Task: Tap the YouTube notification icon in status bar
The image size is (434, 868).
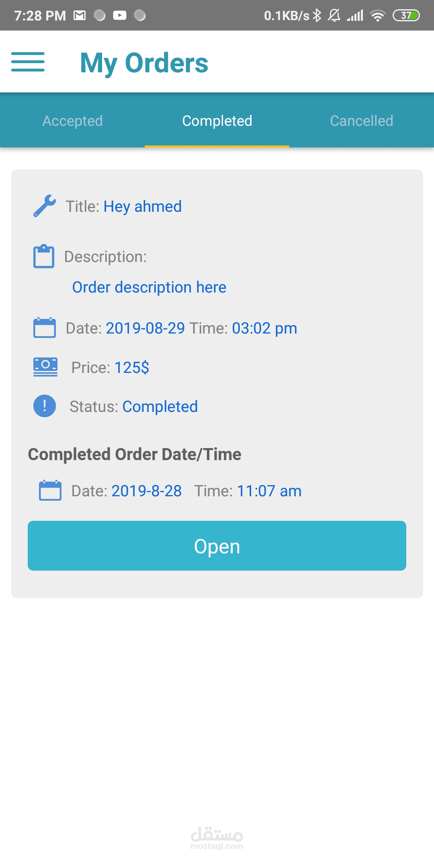Action: point(120,15)
